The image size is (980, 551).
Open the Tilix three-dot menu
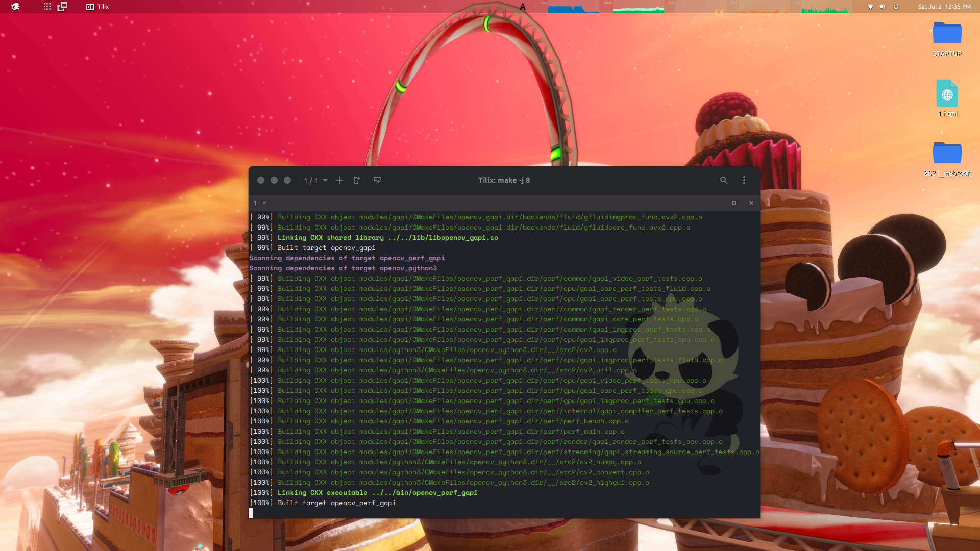(x=744, y=180)
